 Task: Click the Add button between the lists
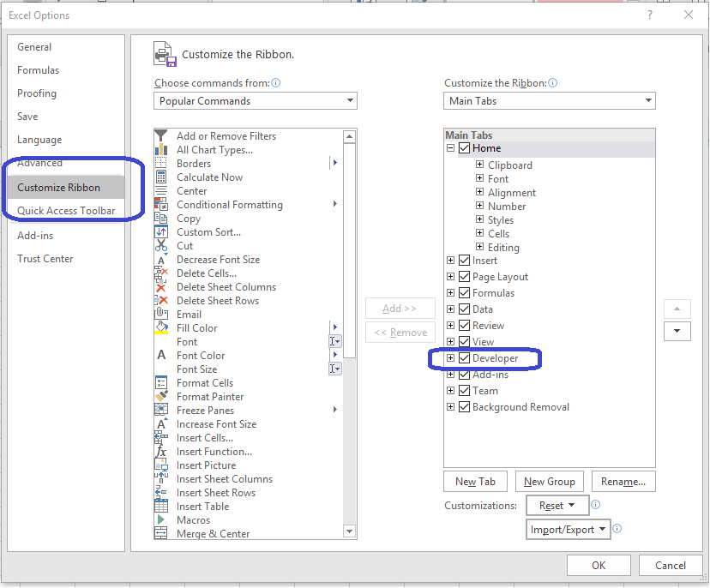400,308
